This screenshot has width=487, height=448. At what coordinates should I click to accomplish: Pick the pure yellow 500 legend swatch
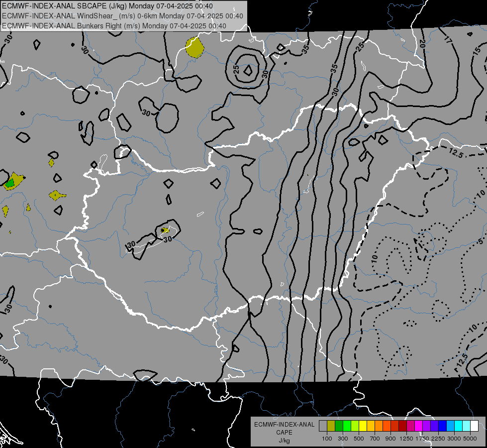point(363,426)
